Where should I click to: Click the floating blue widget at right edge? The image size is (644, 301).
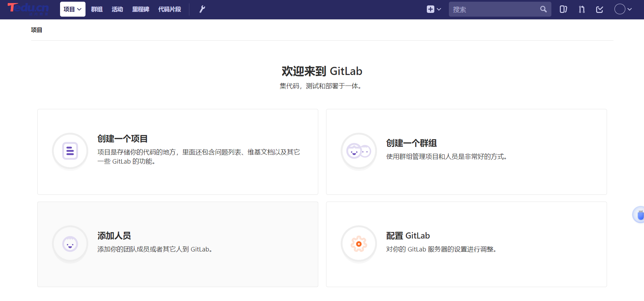tap(638, 215)
